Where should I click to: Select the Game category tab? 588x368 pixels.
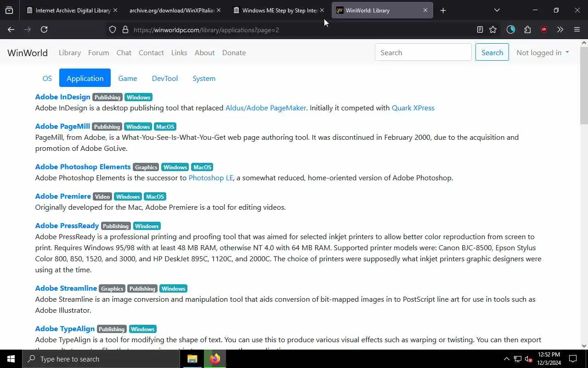(128, 78)
